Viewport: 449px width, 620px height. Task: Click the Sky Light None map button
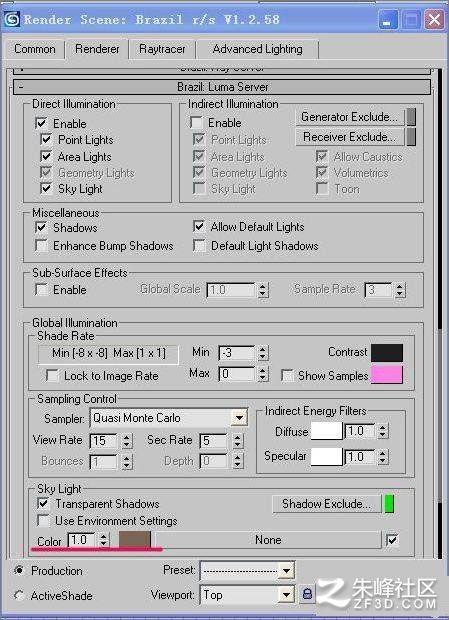tap(268, 540)
